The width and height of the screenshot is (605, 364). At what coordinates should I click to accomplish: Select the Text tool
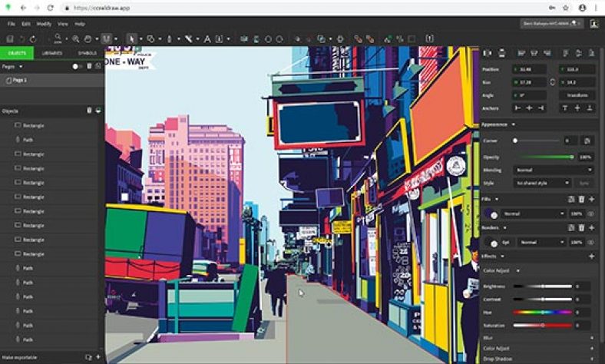coord(207,38)
